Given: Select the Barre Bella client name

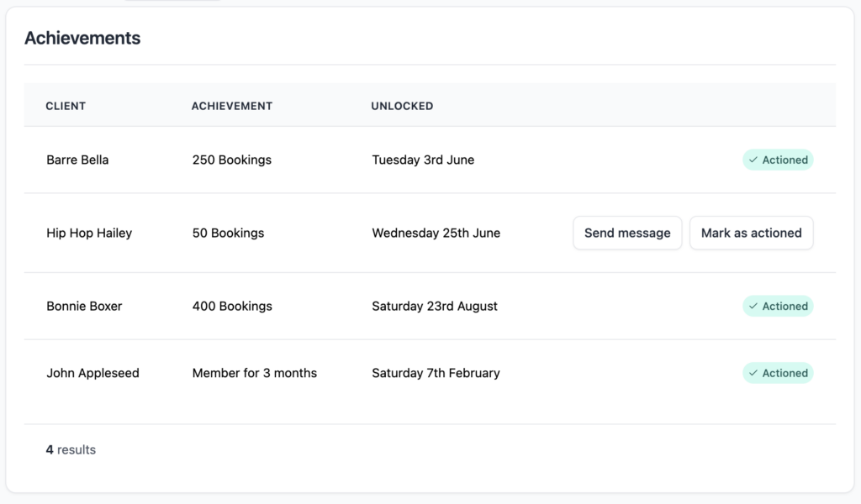Looking at the screenshot, I should [x=77, y=160].
